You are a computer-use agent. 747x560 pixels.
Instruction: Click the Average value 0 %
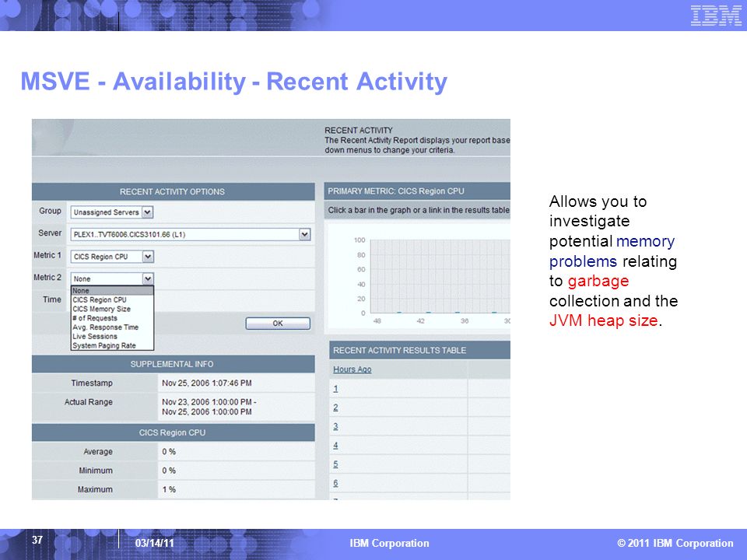169,451
